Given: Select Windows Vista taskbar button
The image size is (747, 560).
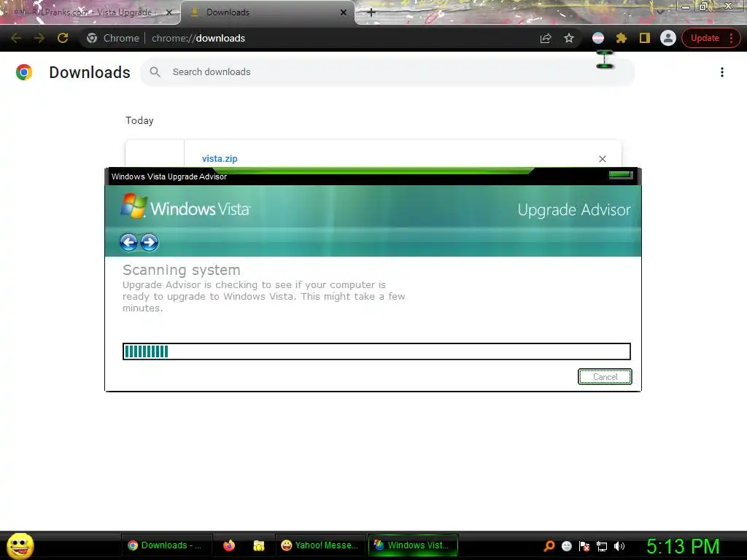Looking at the screenshot, I should 413,545.
